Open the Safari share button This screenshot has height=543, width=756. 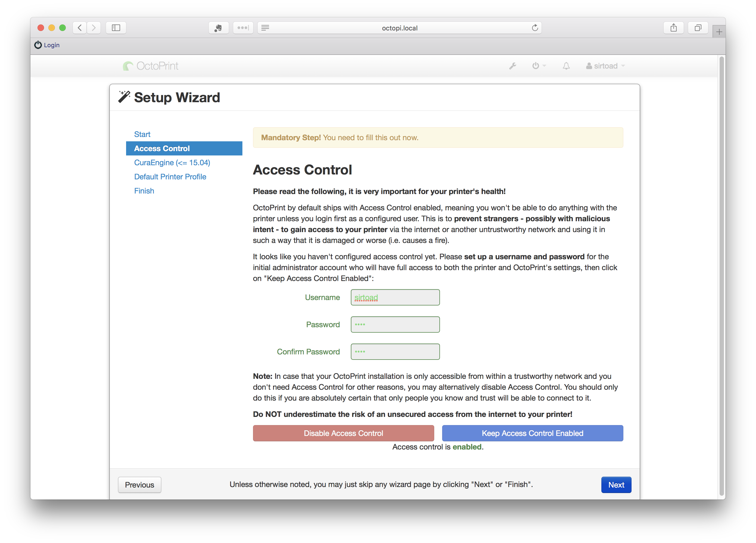click(x=674, y=28)
